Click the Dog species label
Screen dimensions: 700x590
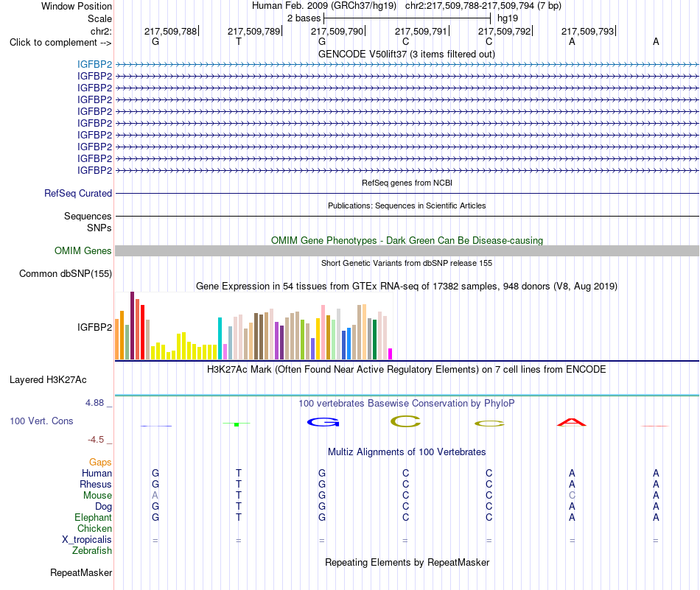(x=103, y=507)
